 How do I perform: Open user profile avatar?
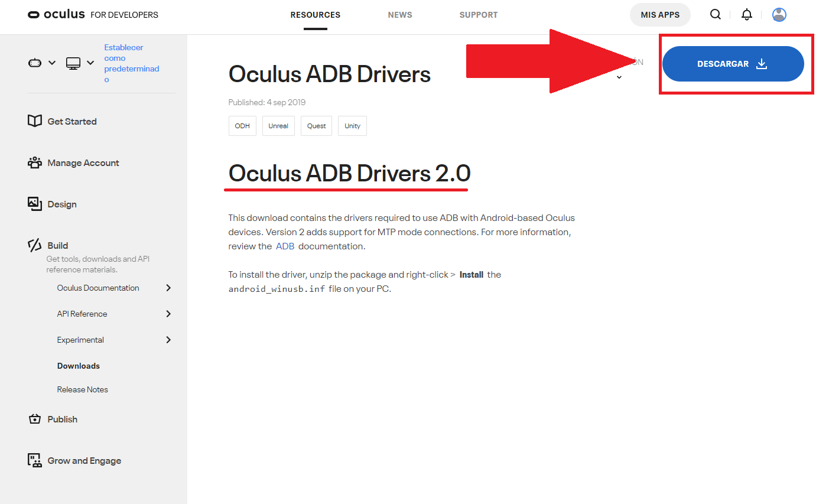pyautogui.click(x=779, y=15)
